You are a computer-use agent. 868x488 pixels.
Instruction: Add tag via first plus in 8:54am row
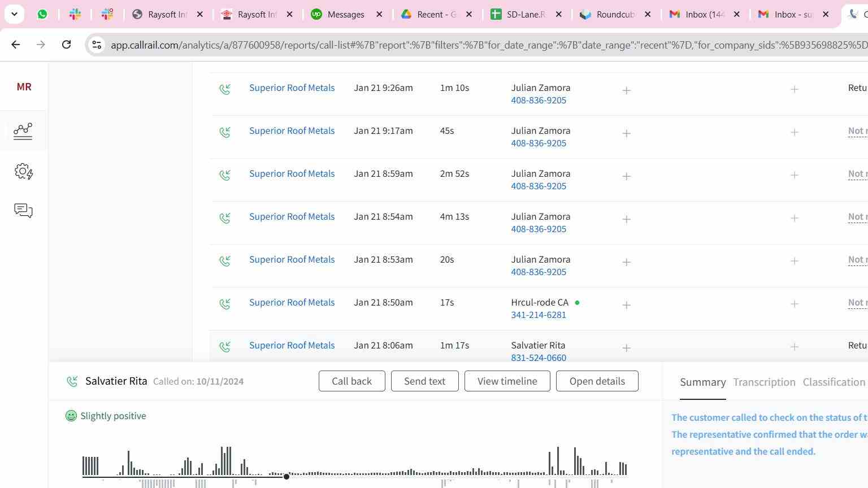click(626, 219)
